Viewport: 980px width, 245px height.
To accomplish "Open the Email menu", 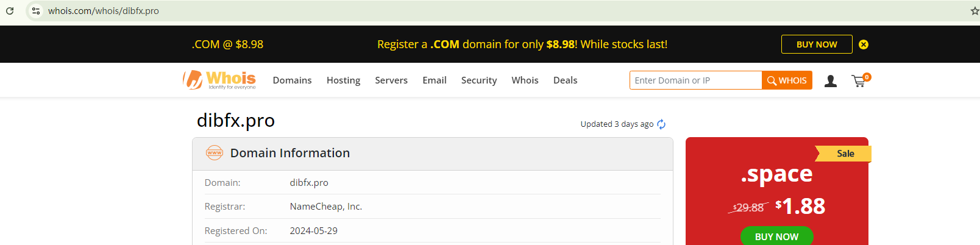I will [x=435, y=80].
